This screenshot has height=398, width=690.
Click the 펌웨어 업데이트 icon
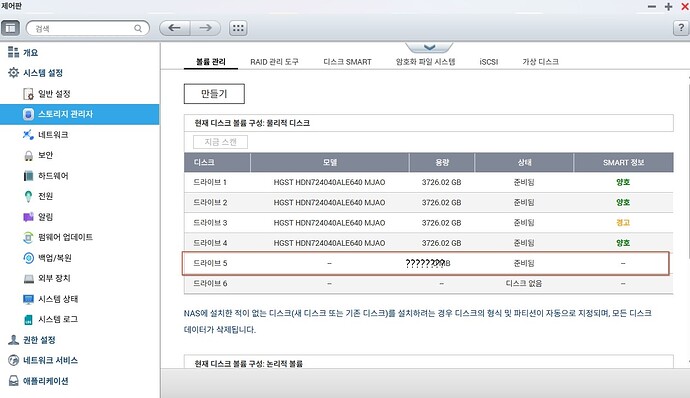point(28,237)
